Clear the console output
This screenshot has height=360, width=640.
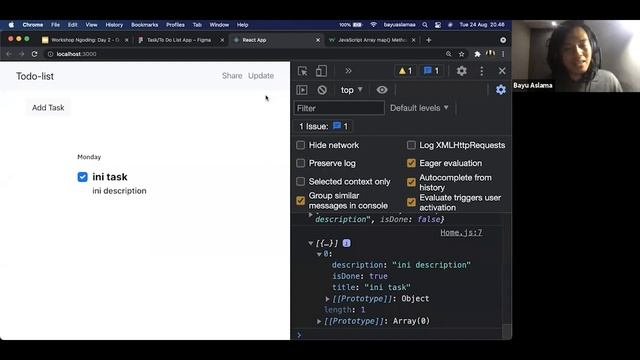pos(322,90)
